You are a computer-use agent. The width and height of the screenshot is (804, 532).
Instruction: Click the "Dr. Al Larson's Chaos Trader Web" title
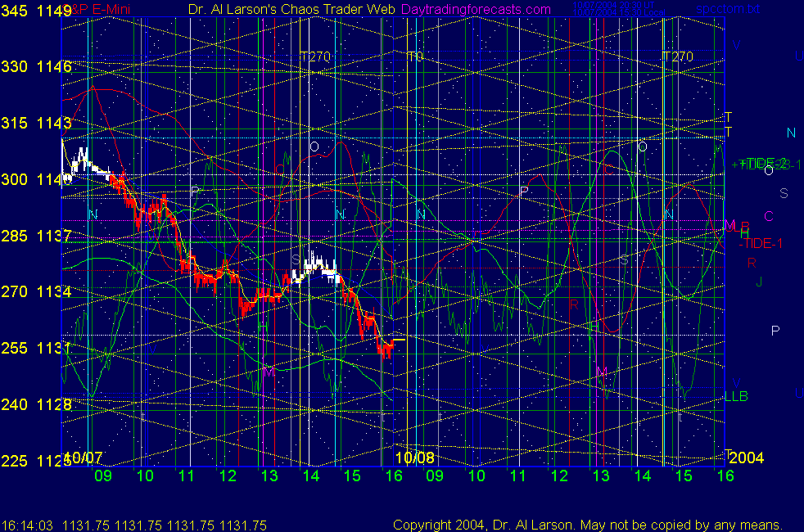click(x=291, y=9)
